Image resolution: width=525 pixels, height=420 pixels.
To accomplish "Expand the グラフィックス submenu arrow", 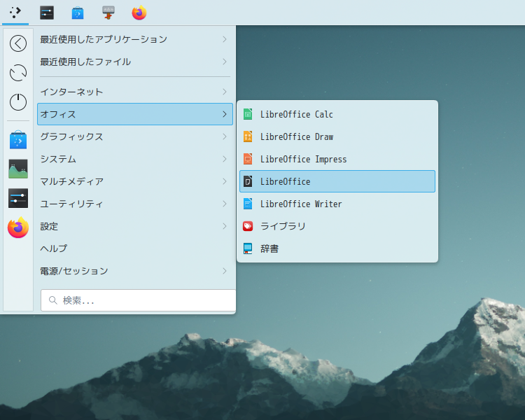I will click(x=225, y=136).
